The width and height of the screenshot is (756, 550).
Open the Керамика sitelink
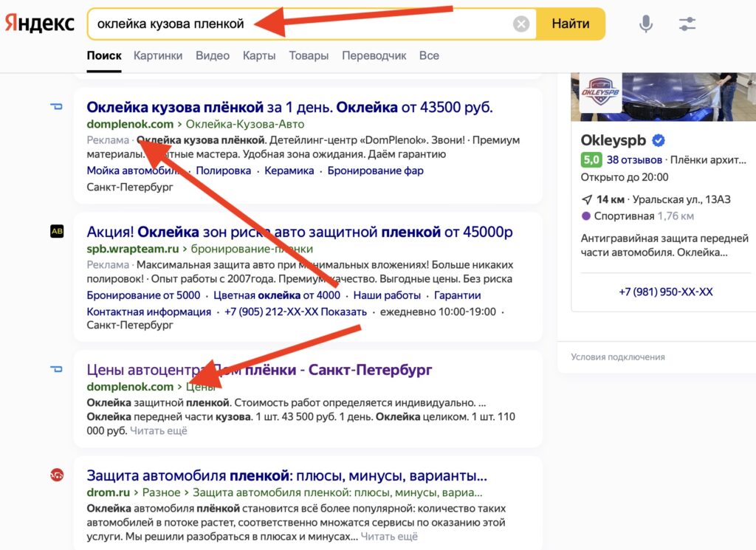point(289,171)
